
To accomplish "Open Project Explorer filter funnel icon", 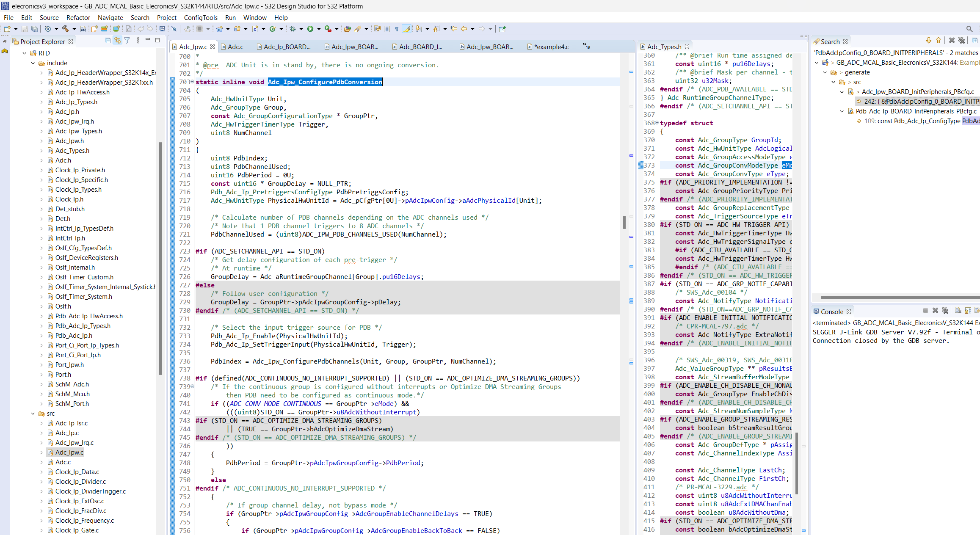I will click(127, 41).
